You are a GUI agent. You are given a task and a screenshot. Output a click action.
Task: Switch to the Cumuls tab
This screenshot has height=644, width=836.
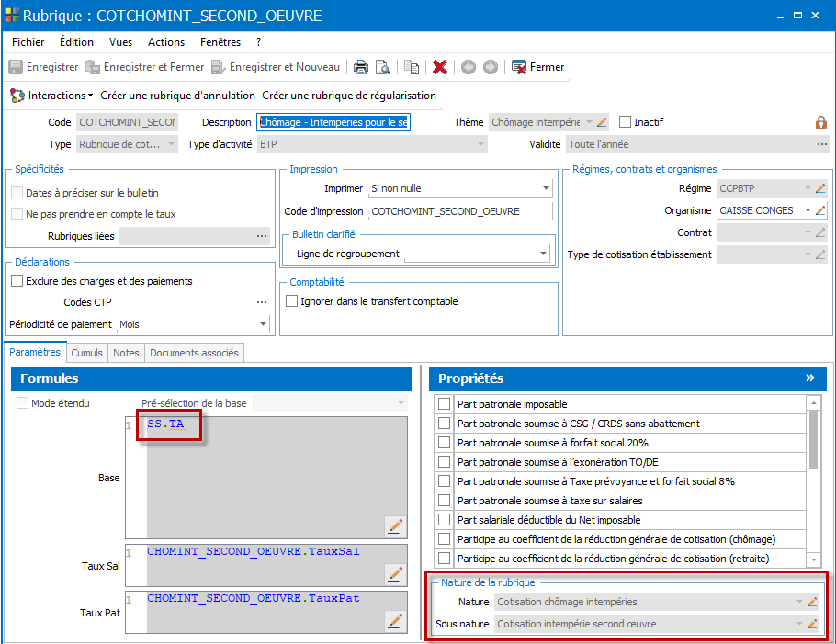(x=86, y=353)
